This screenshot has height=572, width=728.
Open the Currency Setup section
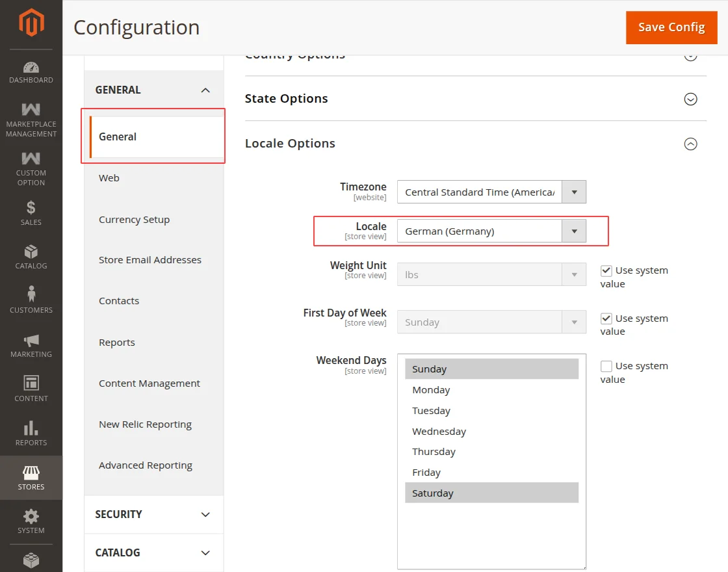click(x=134, y=219)
